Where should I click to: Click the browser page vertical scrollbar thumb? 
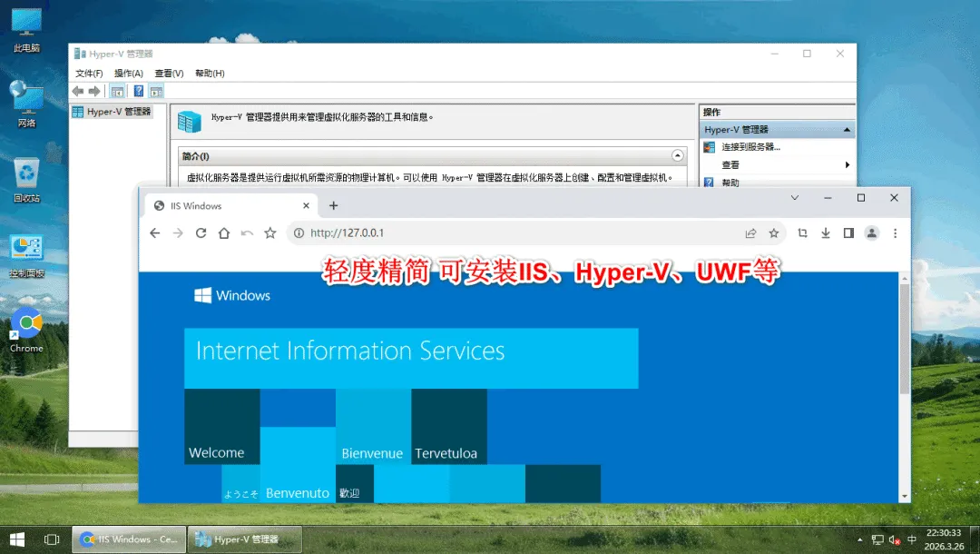[905, 339]
